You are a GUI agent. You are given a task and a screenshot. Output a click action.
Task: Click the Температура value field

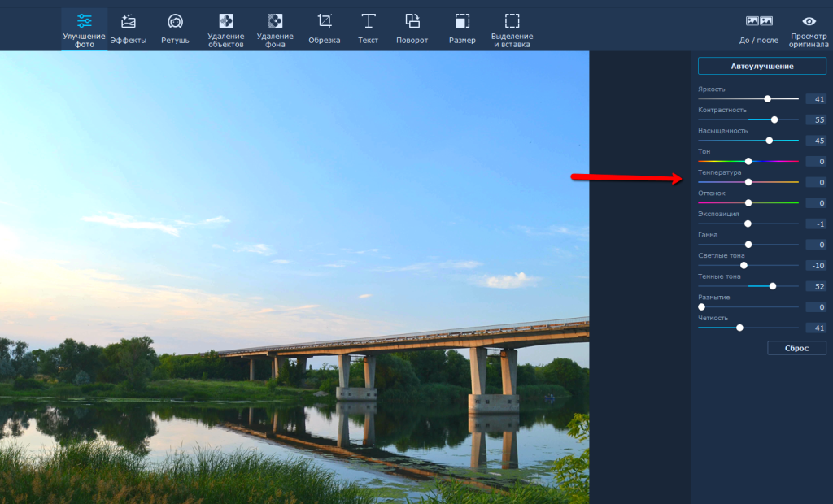[816, 182]
